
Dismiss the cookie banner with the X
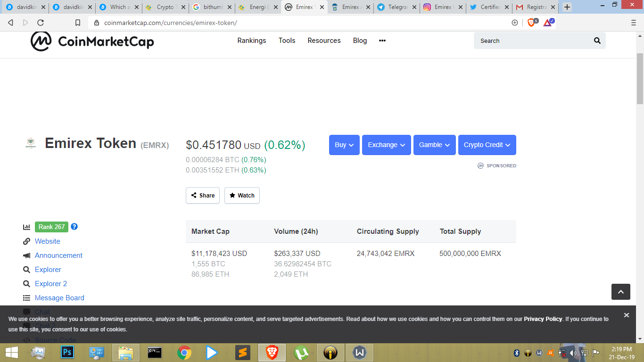pos(627,315)
